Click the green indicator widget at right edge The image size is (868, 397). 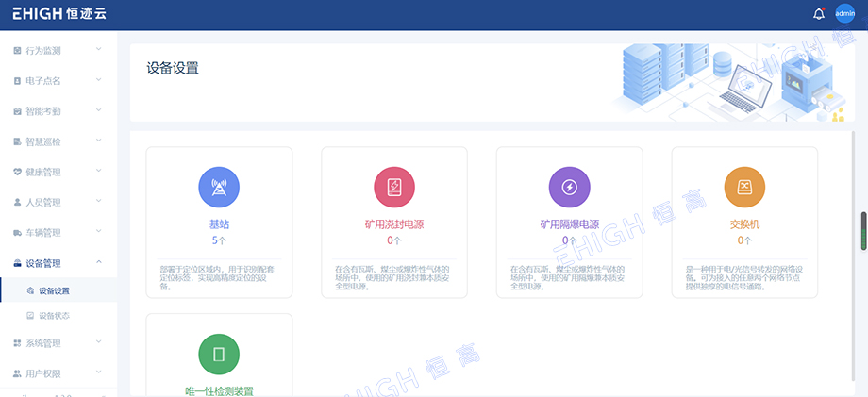click(864, 231)
